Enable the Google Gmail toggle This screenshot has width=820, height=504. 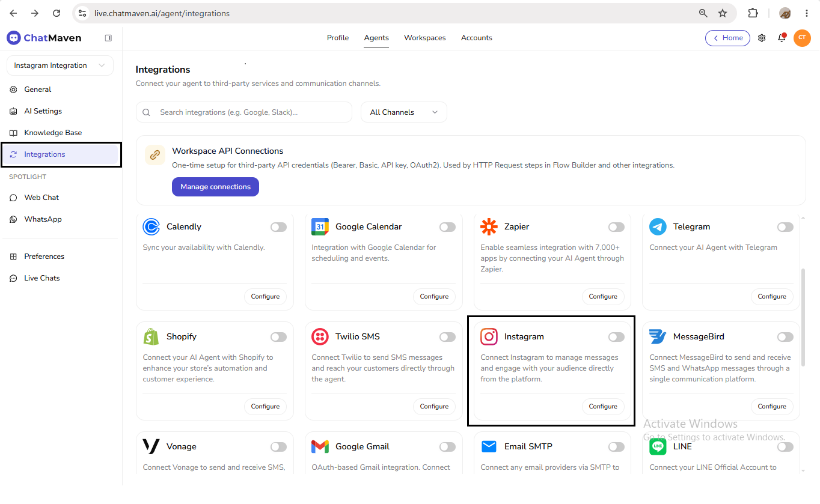(x=447, y=447)
